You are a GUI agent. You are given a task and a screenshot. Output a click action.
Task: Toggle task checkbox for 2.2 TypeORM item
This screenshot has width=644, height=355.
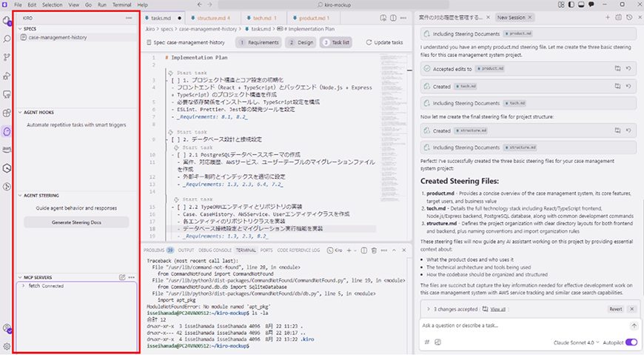181,207
